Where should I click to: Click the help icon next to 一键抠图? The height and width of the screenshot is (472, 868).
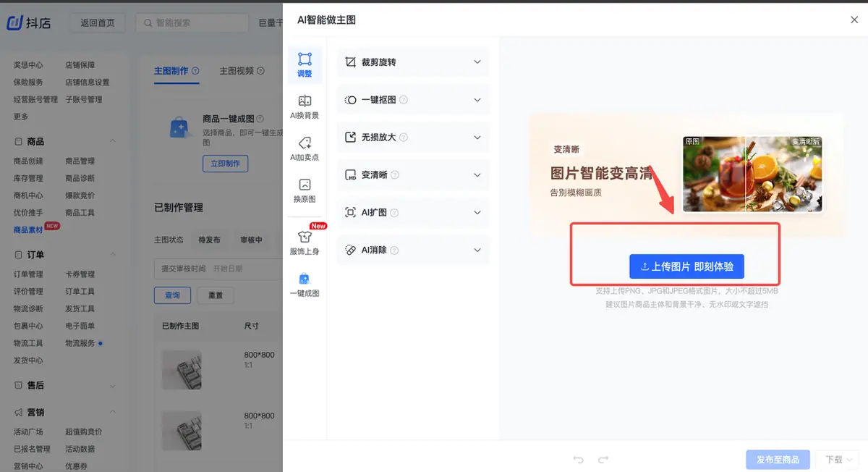point(404,100)
